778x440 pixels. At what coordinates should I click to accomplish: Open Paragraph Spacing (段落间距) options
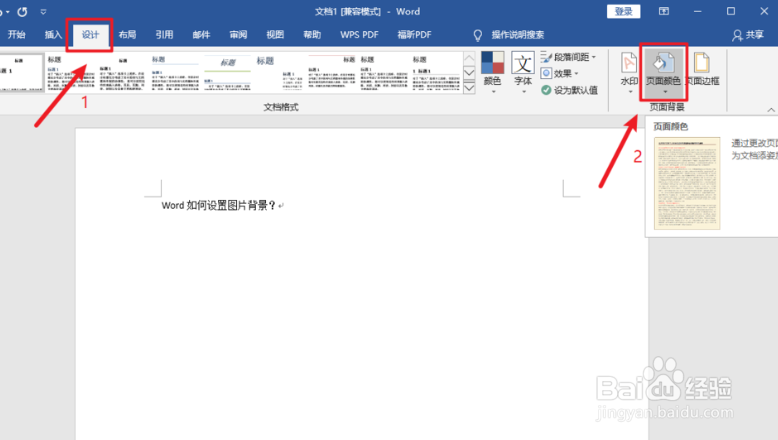coord(568,57)
